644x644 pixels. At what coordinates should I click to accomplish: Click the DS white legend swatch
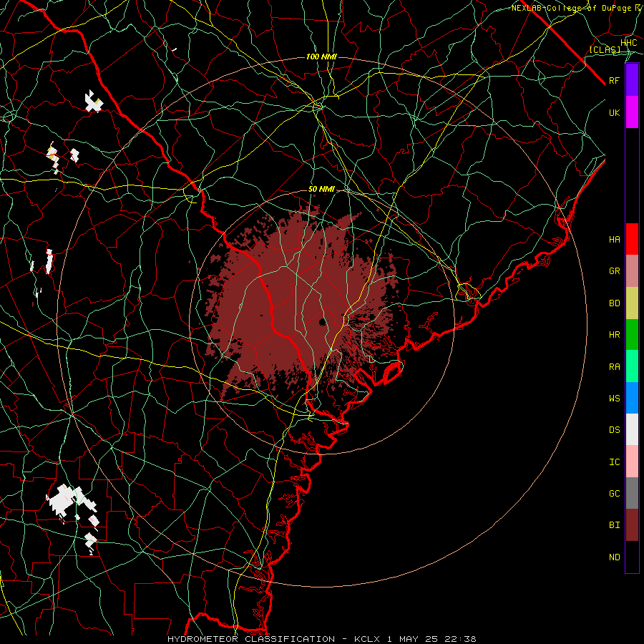coord(632,429)
